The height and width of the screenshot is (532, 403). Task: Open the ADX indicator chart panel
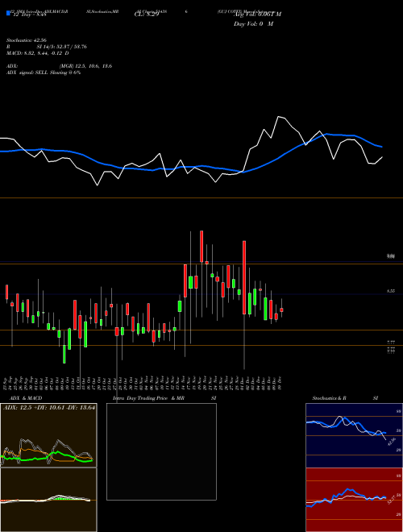point(48,435)
